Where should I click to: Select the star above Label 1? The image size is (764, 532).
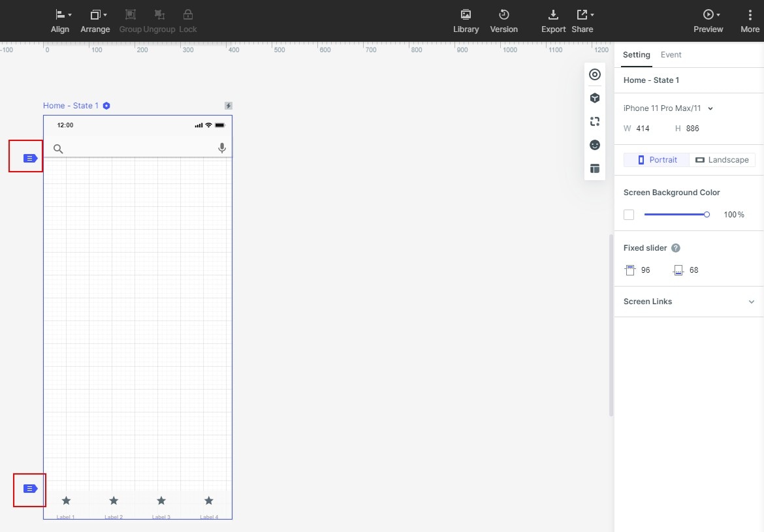pyautogui.click(x=66, y=500)
